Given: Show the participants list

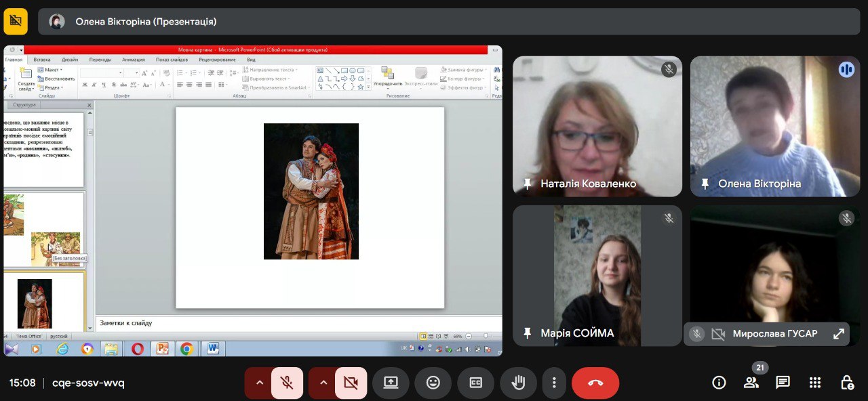Looking at the screenshot, I should (751, 383).
